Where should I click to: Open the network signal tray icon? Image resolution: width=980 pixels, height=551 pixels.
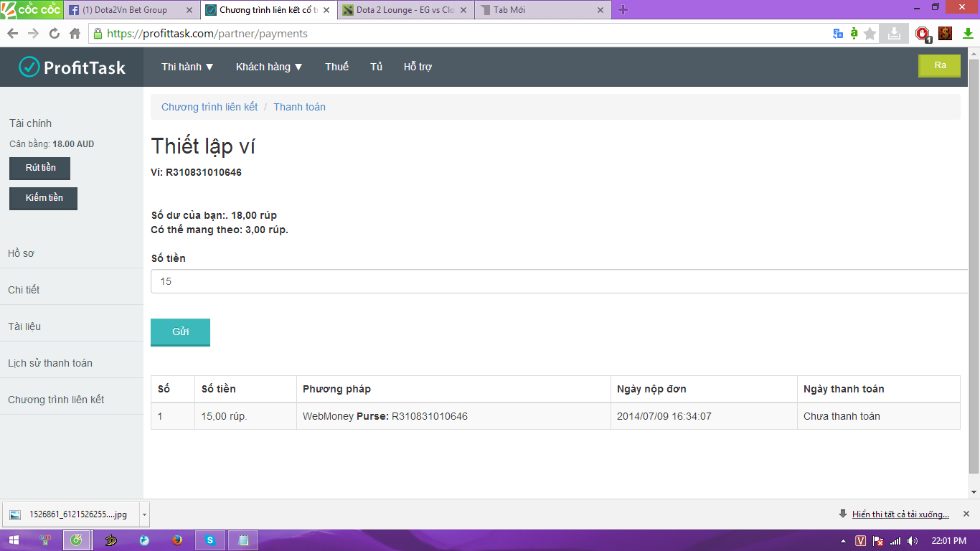click(x=895, y=541)
